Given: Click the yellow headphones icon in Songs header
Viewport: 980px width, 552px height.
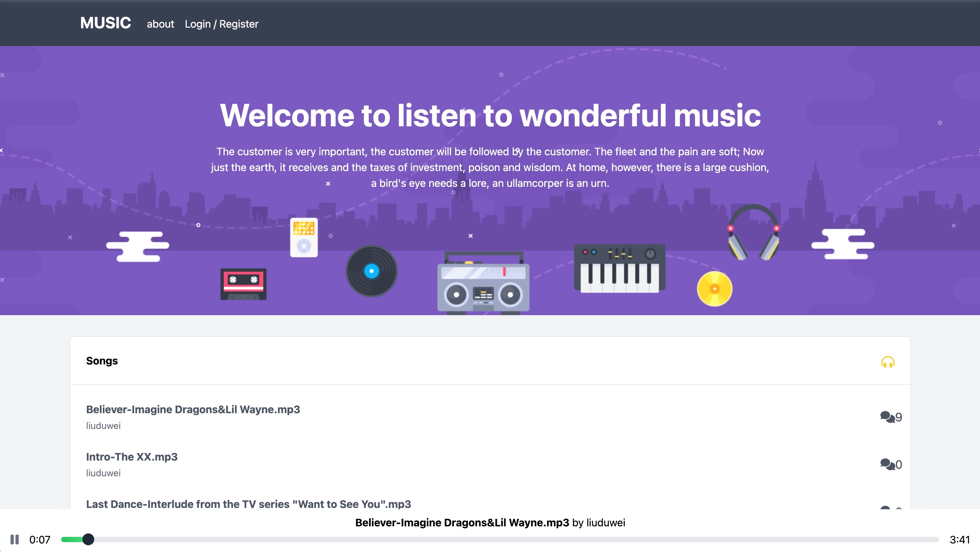Looking at the screenshot, I should pyautogui.click(x=888, y=362).
